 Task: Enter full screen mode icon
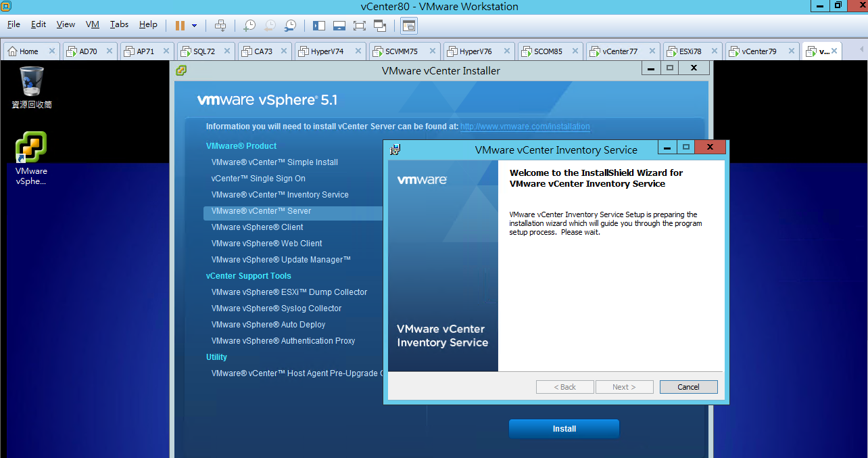click(360, 25)
